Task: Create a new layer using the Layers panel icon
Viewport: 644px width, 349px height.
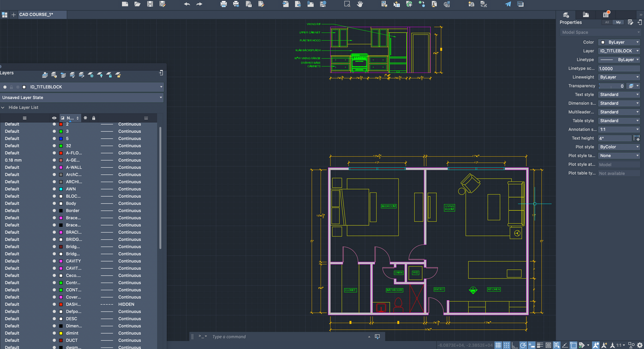Action: click(x=45, y=75)
